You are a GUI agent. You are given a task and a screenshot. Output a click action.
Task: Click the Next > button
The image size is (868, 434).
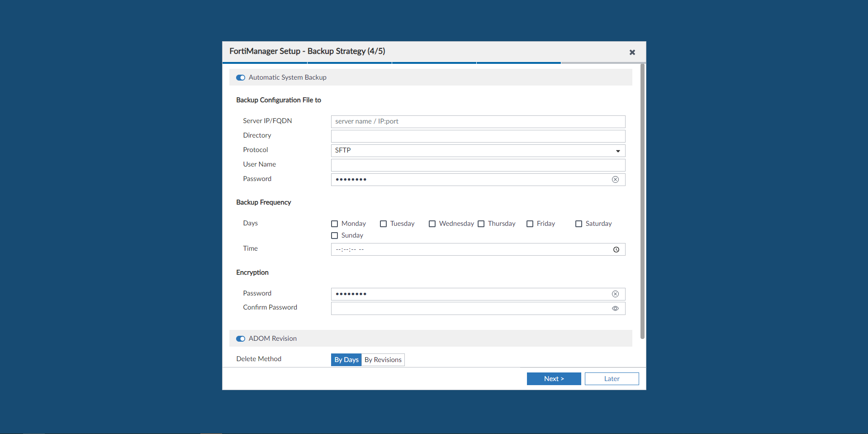[554, 379]
